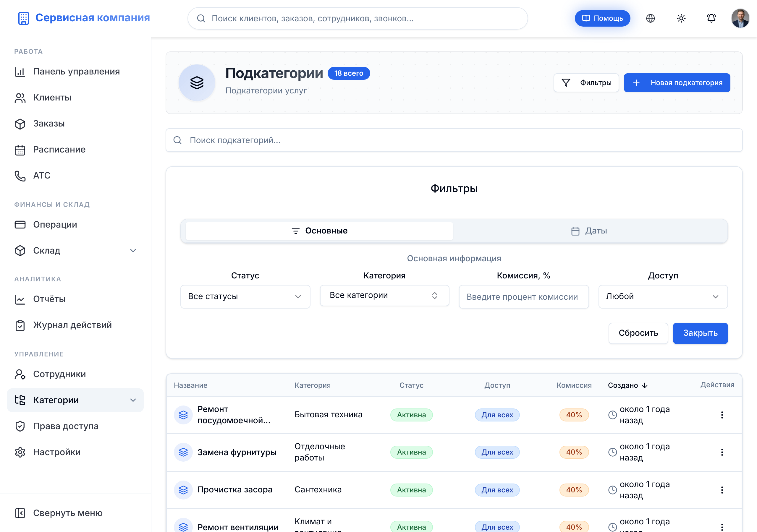Open notifications bell icon
This screenshot has width=757, height=532.
pyautogui.click(x=711, y=18)
